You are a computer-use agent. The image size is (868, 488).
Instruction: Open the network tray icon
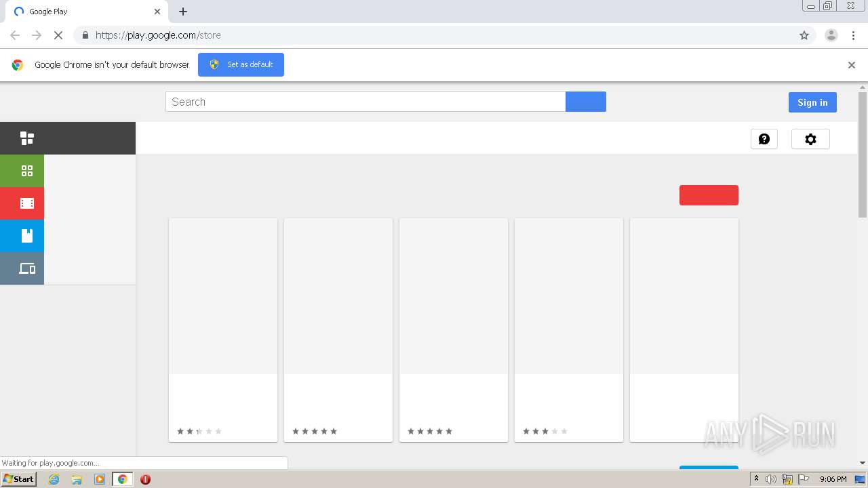787,479
